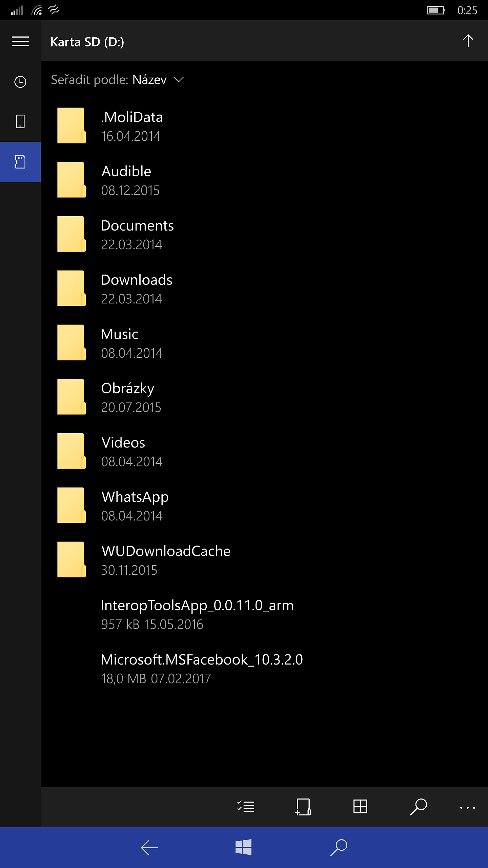
Task: Open the Videos folder icon
Action: pyautogui.click(x=71, y=451)
